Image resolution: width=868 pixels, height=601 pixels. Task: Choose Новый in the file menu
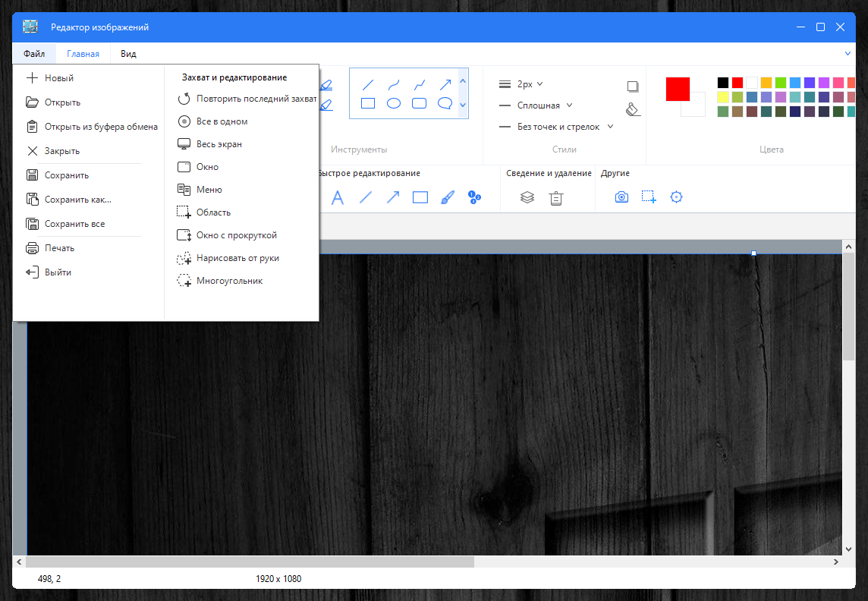click(x=89, y=78)
